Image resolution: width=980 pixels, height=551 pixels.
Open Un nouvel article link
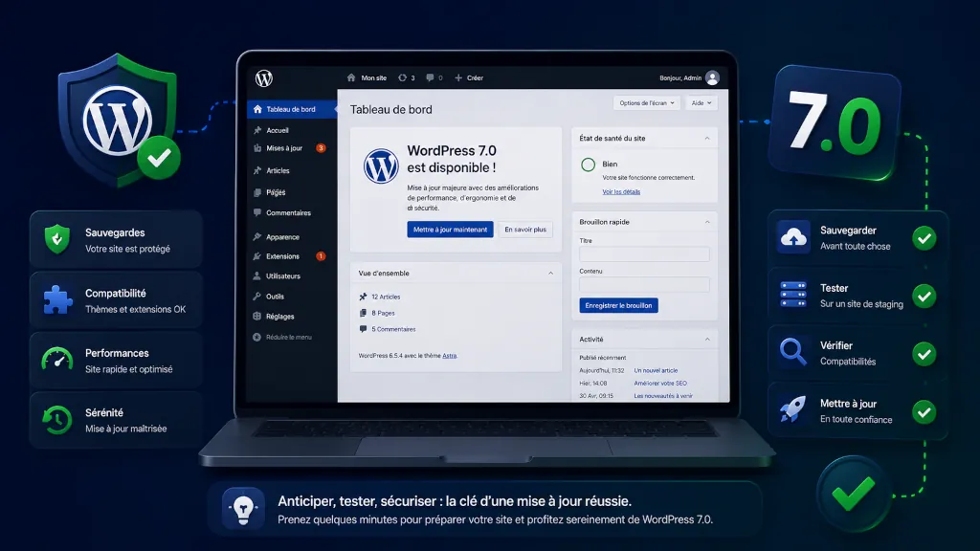tap(656, 370)
